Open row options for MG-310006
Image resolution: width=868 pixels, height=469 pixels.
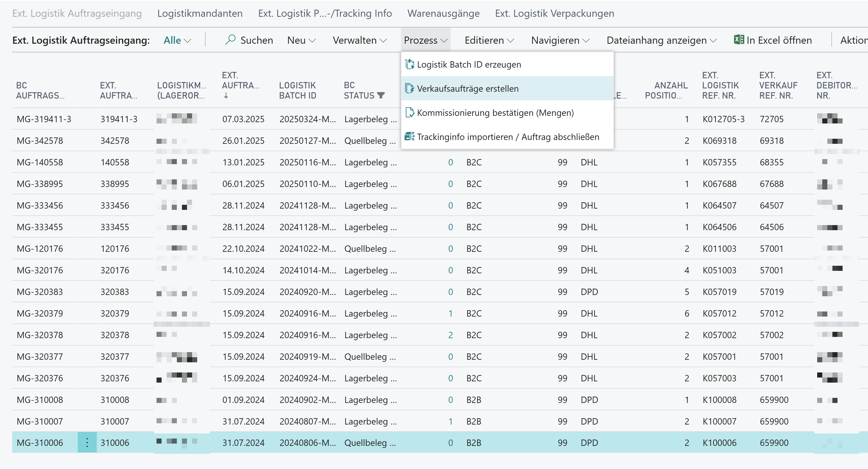tap(87, 442)
